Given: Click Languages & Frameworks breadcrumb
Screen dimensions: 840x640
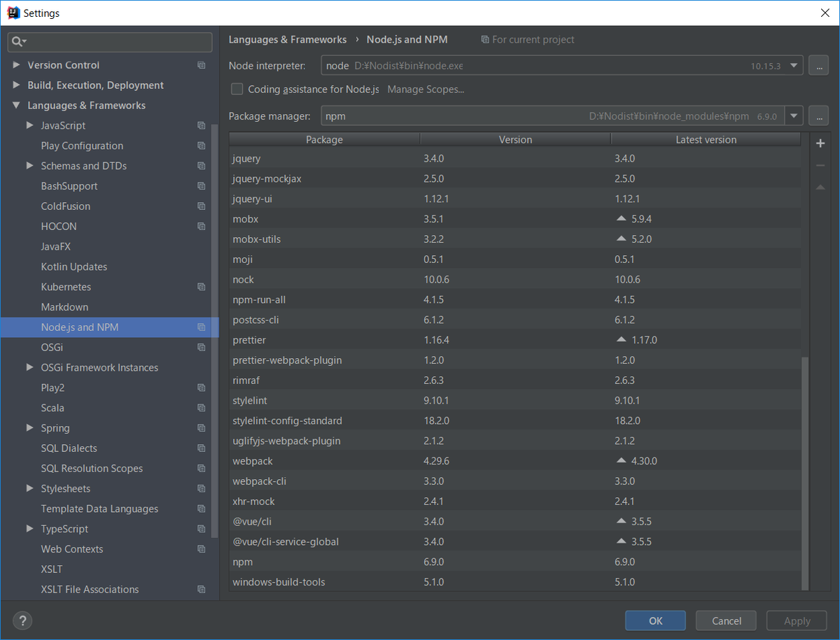Looking at the screenshot, I should click(288, 40).
